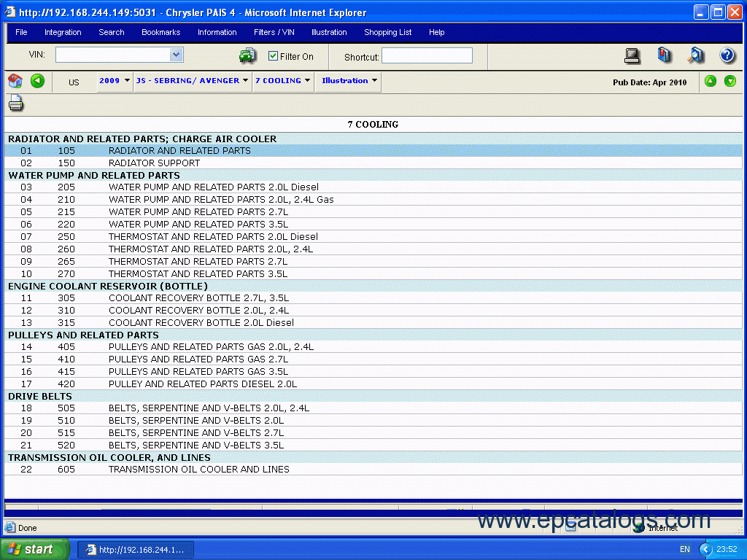Image resolution: width=747 pixels, height=560 pixels.
Task: Open the blue book catalog icon
Action: pyautogui.click(x=664, y=55)
